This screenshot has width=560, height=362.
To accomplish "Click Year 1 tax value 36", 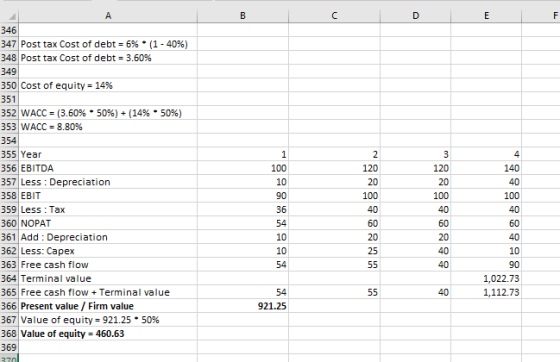I will [243, 210].
